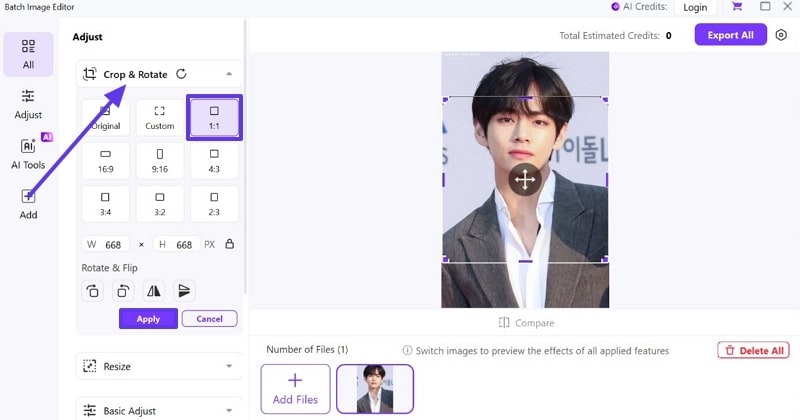
Task: Flip image vertically icon
Action: click(184, 291)
